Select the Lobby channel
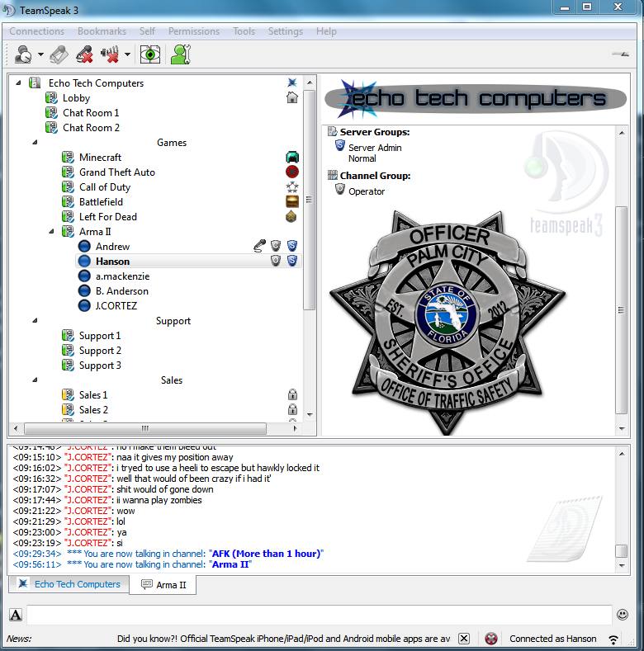 (x=76, y=98)
